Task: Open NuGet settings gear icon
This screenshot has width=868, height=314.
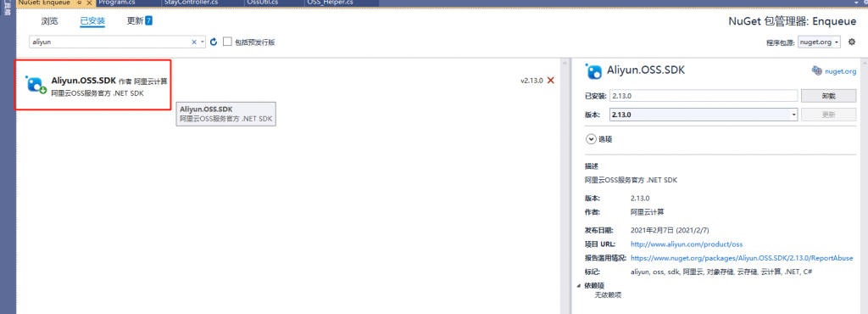Action: coord(852,42)
